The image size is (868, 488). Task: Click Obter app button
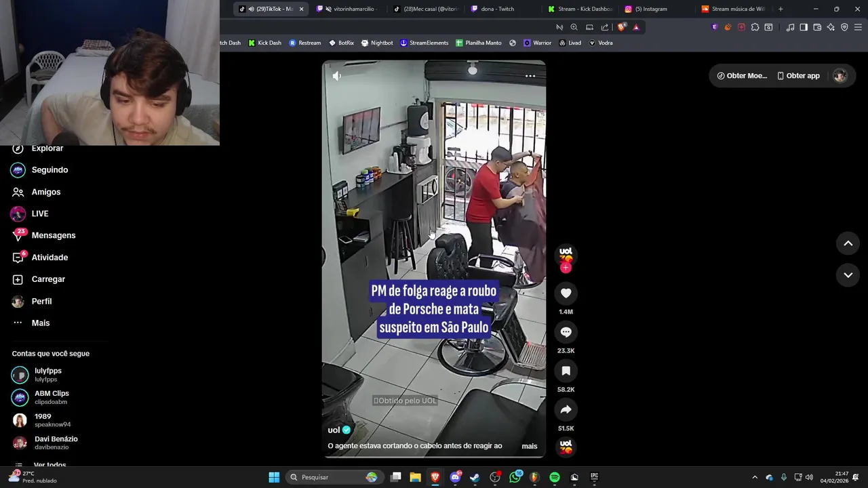pos(798,76)
